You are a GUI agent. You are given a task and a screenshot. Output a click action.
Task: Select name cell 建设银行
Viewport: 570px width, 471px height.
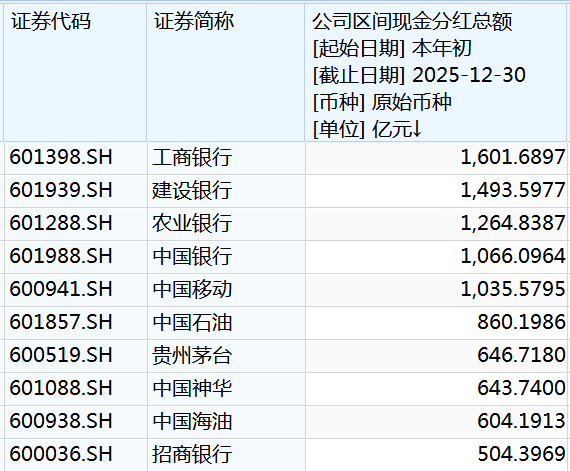tap(226, 191)
